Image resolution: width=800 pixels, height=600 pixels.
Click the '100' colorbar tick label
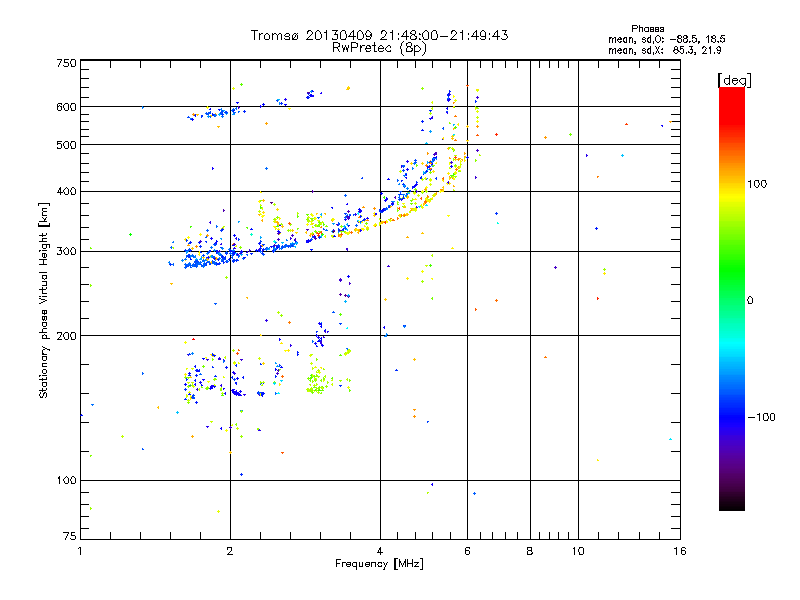coord(757,184)
